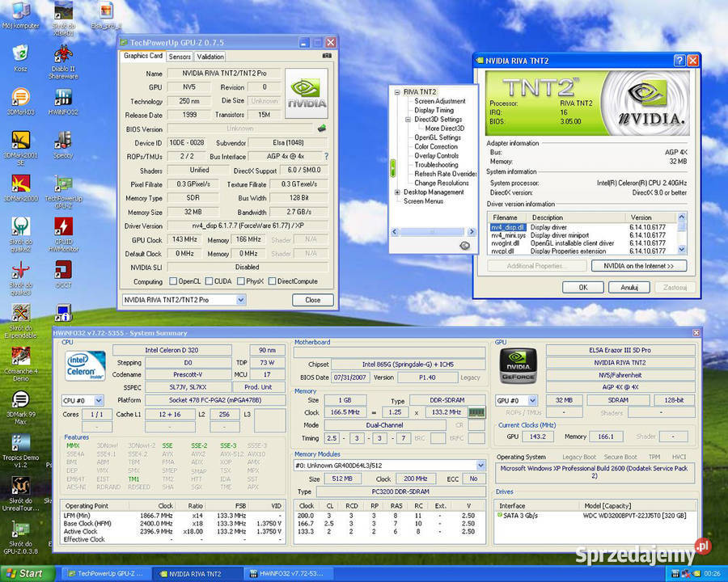Open the 3DMark03 desktop shortcut

click(x=20, y=101)
